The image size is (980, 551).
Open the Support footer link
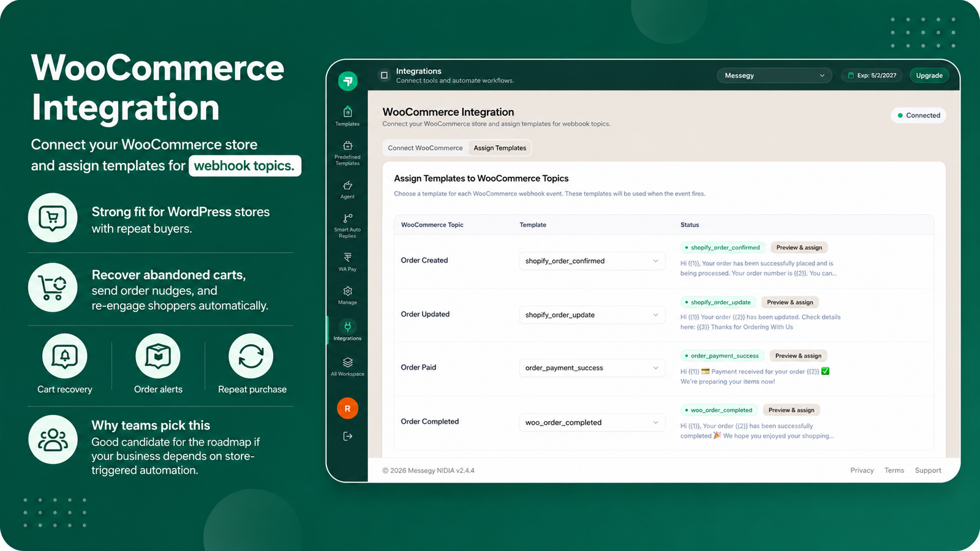click(928, 470)
